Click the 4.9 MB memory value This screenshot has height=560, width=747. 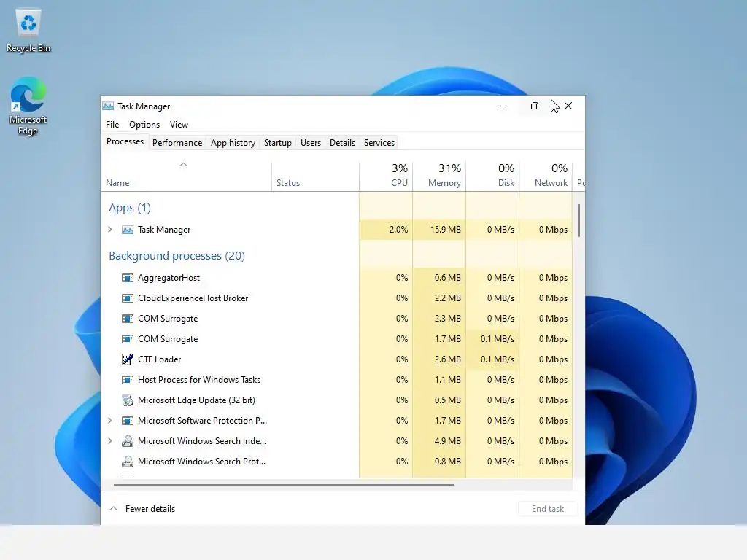pyautogui.click(x=447, y=441)
